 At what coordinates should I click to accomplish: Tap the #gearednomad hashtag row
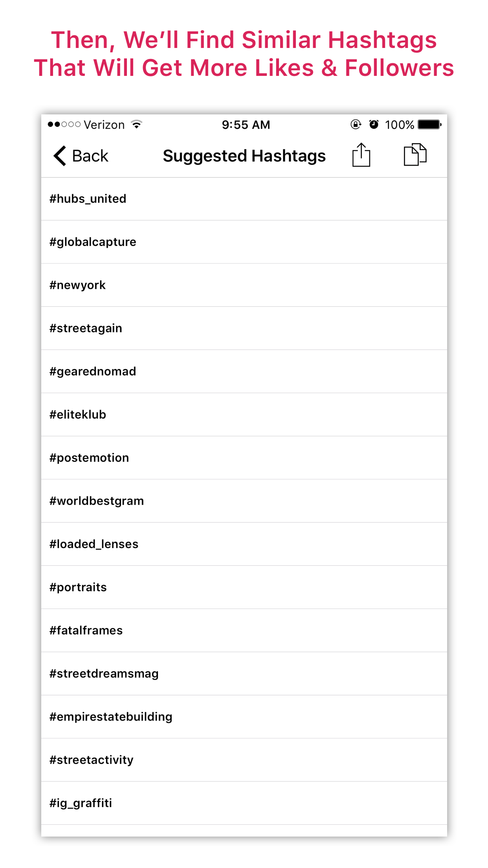click(244, 371)
